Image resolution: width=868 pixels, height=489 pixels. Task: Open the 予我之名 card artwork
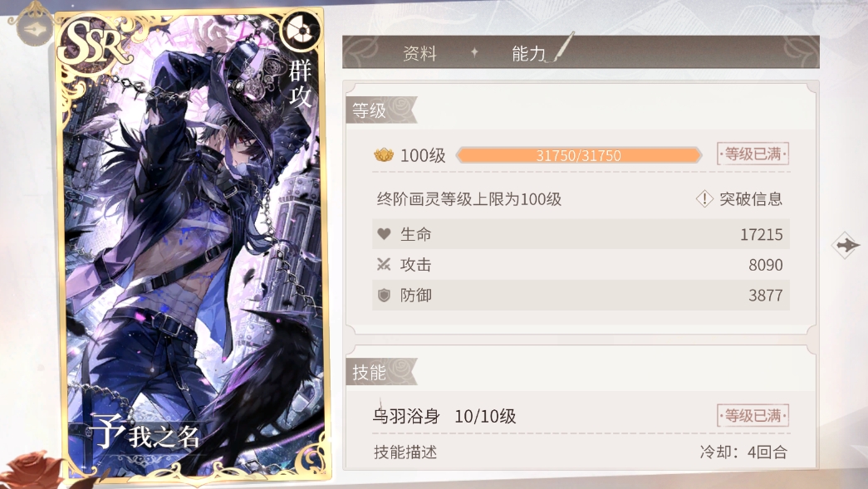194,243
